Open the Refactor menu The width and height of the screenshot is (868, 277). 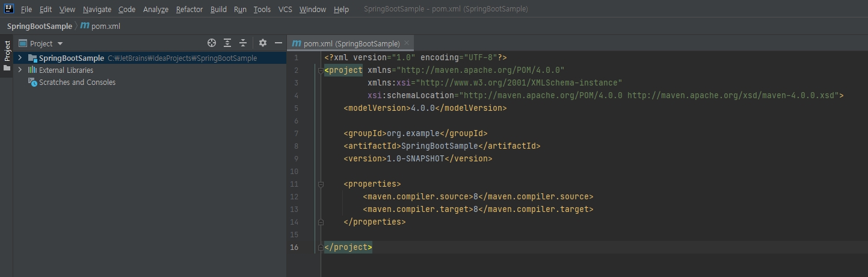189,10
